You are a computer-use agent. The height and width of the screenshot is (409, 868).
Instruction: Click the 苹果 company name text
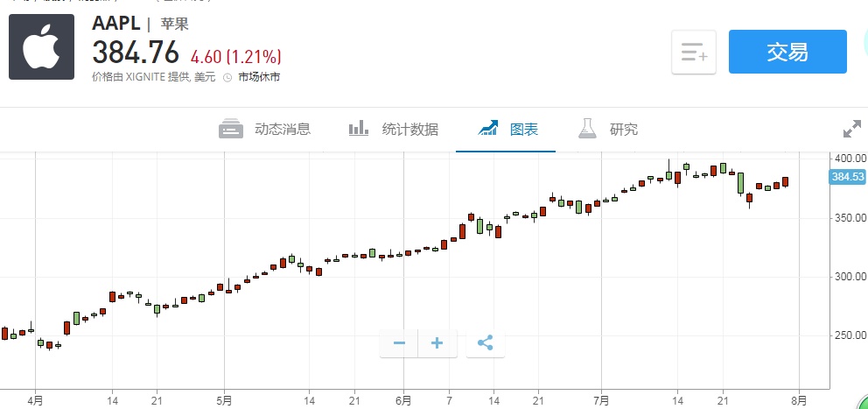(175, 24)
